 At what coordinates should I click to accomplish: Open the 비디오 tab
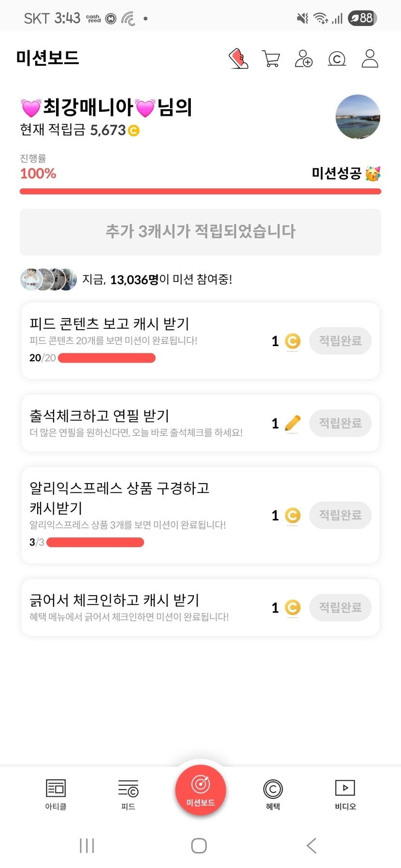point(345,794)
